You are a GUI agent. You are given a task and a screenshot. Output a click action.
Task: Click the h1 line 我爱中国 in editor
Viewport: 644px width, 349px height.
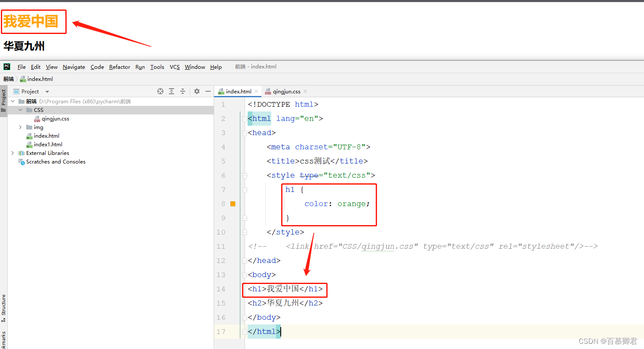pos(285,289)
